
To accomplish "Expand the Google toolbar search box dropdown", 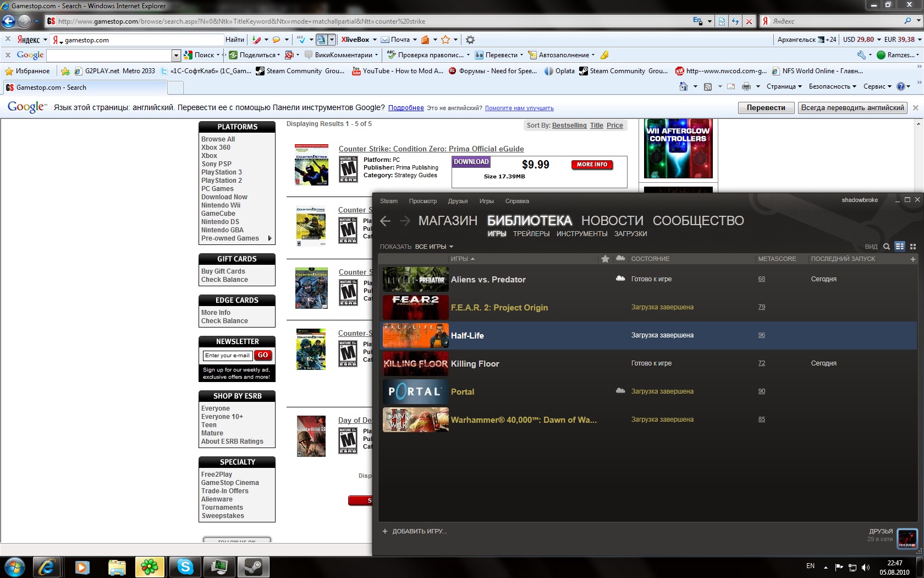I will pos(176,55).
